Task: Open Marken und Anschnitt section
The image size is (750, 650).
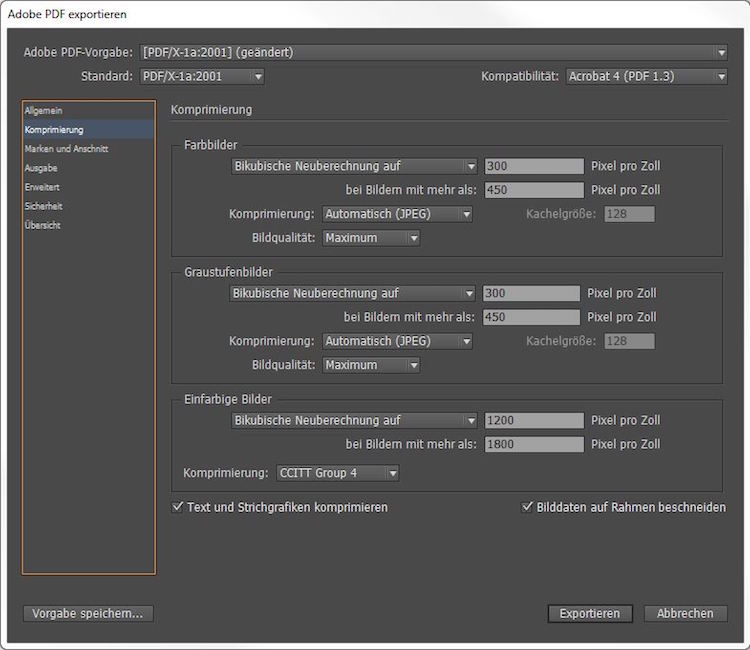Action: pos(88,149)
